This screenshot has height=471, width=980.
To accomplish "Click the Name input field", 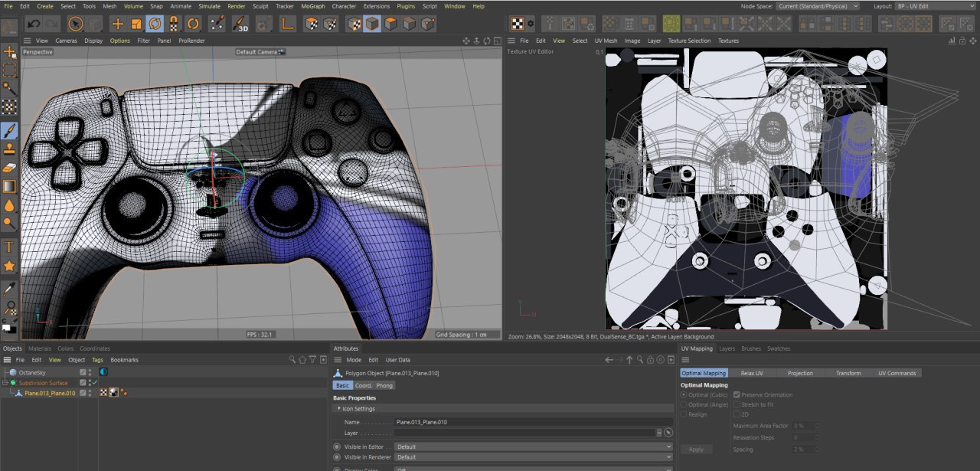I will pos(534,422).
